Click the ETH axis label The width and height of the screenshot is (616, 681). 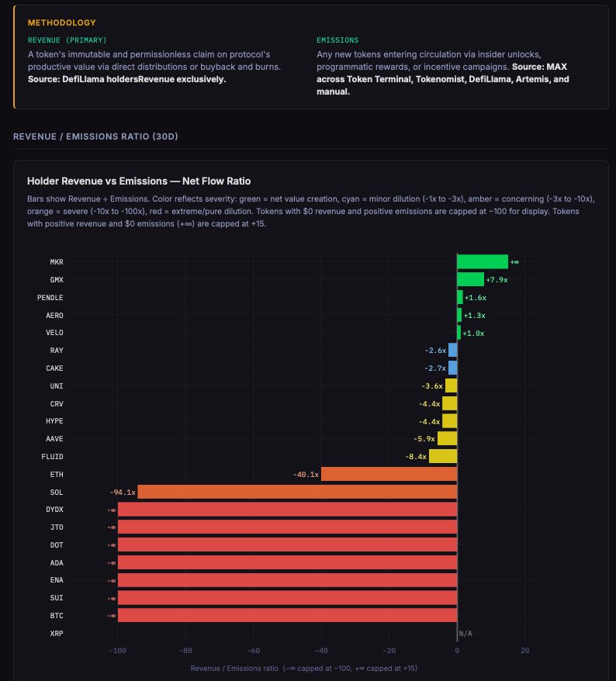pyautogui.click(x=57, y=475)
